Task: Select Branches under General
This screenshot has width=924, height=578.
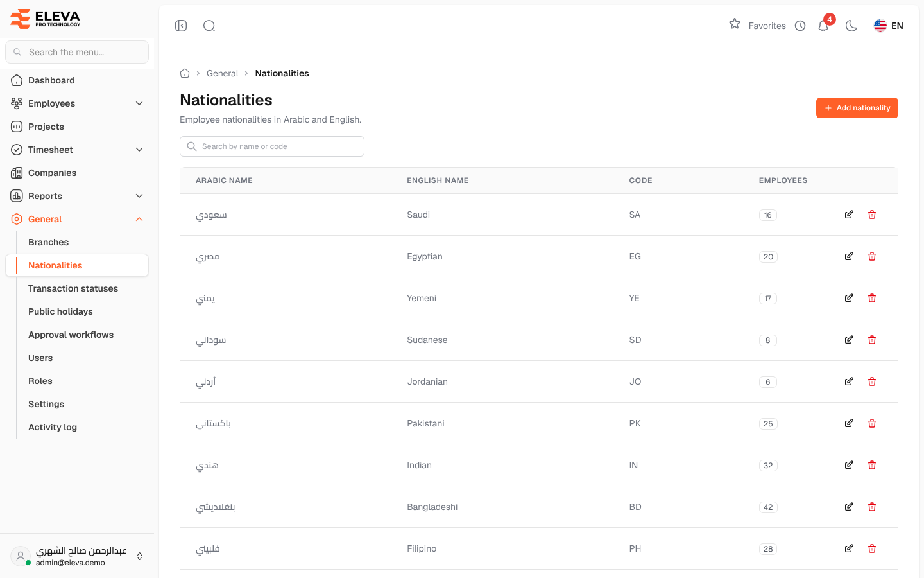Action: [48, 242]
